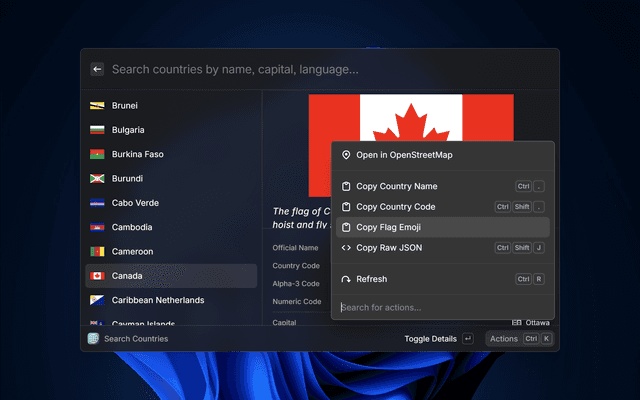
Task: Choose Copy Raw JSON action
Action: pyautogui.click(x=443, y=248)
